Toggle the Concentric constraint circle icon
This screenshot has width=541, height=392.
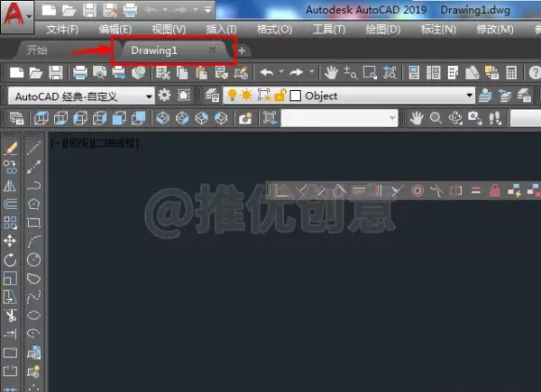pyautogui.click(x=417, y=190)
